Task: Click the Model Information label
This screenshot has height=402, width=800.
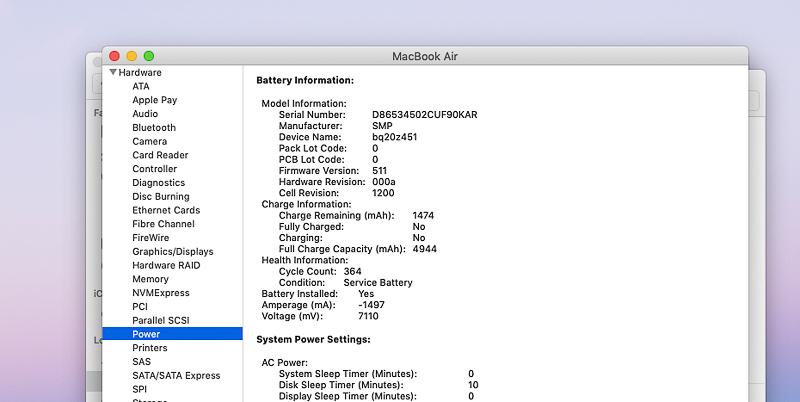Action: 304,104
